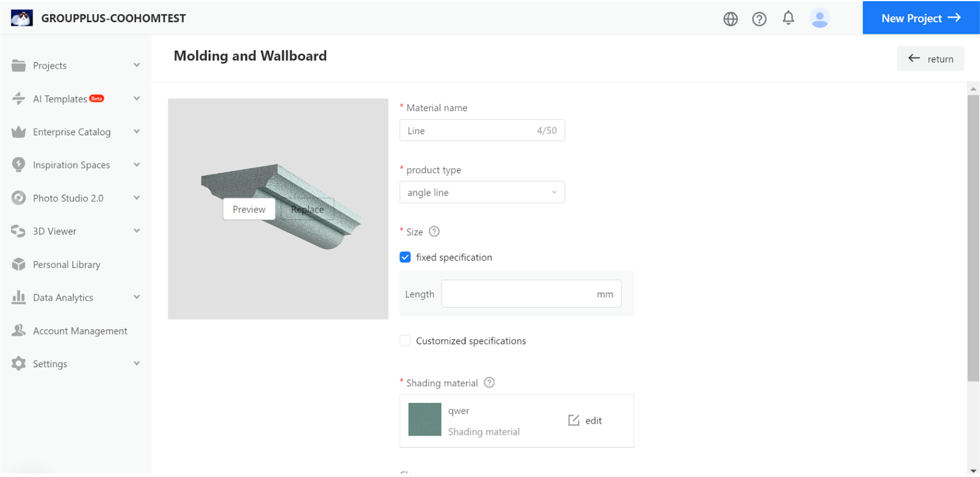980x477 pixels.
Task: Click the globe language icon
Action: tap(730, 19)
